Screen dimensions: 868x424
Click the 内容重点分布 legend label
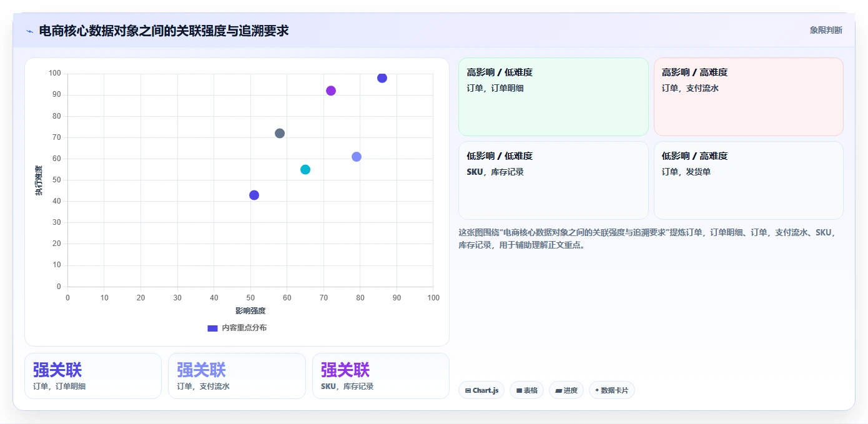tap(244, 328)
